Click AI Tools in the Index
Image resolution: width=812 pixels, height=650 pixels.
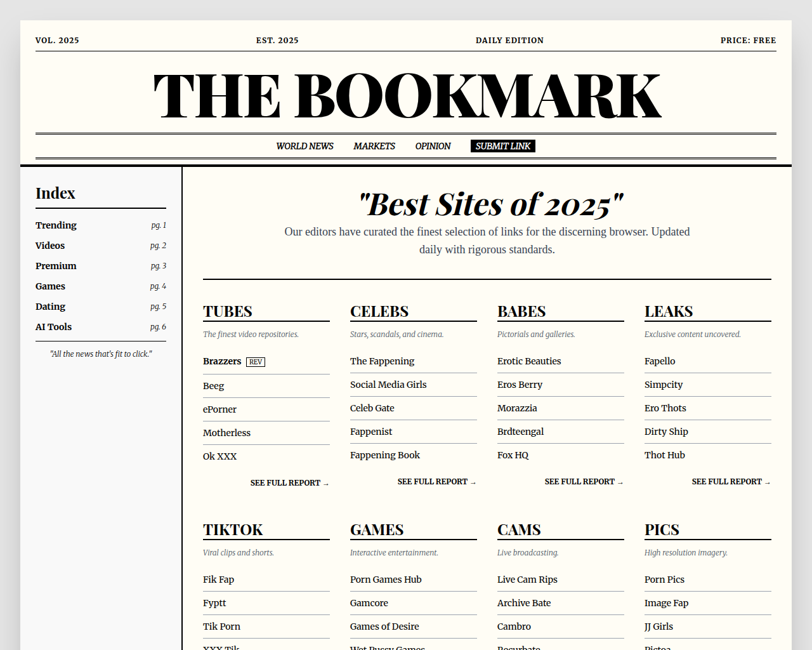[53, 327]
